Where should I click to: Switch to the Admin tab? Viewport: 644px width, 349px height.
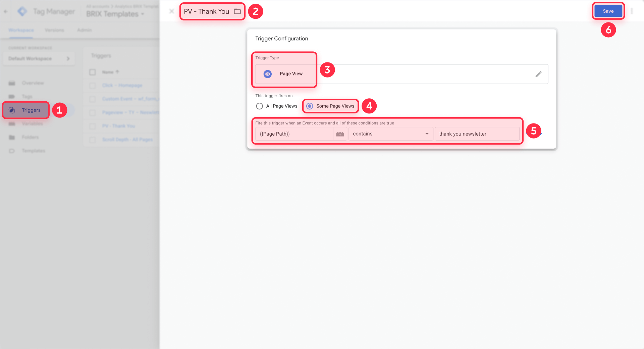point(84,30)
